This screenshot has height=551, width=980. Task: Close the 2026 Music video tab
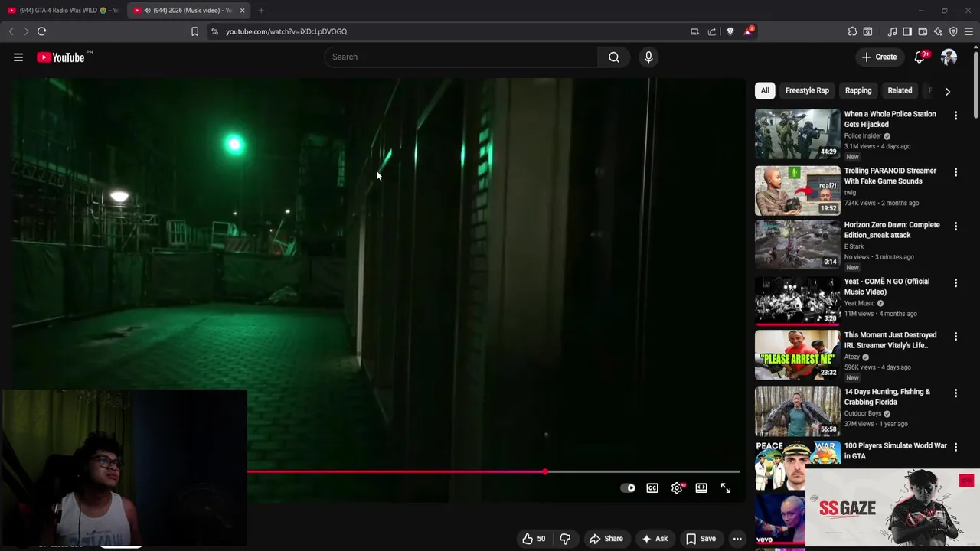pos(242,10)
